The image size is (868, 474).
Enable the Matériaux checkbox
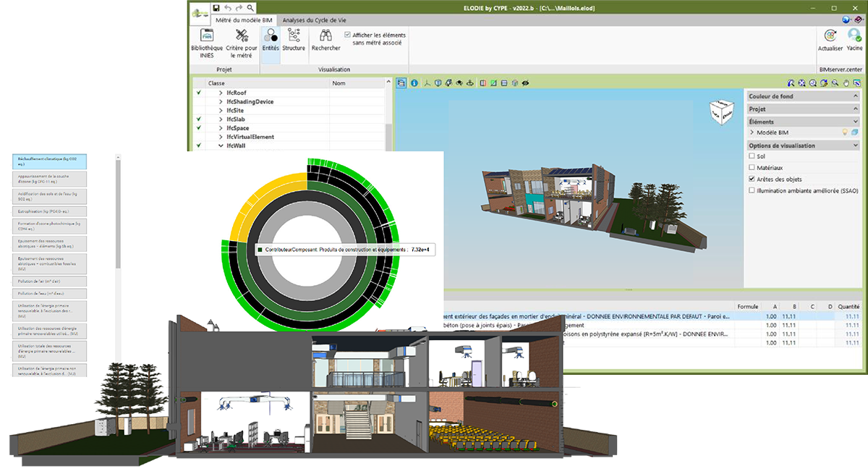click(752, 167)
